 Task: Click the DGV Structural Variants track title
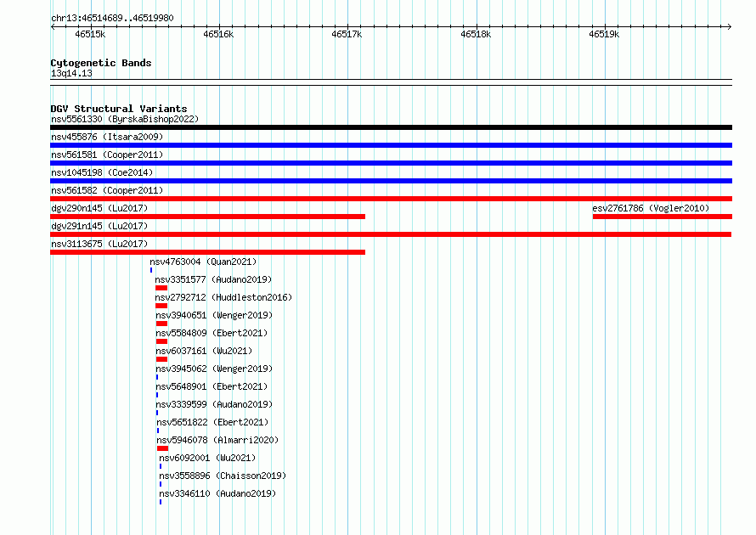(119, 109)
